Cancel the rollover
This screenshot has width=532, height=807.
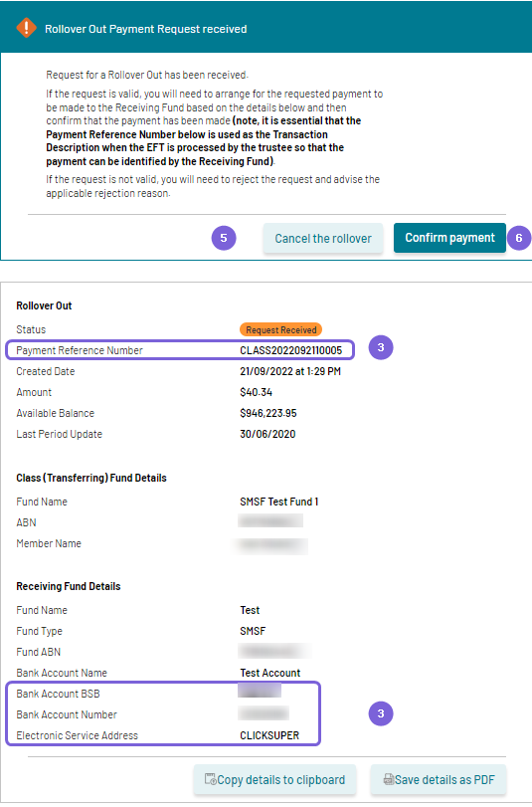click(323, 238)
